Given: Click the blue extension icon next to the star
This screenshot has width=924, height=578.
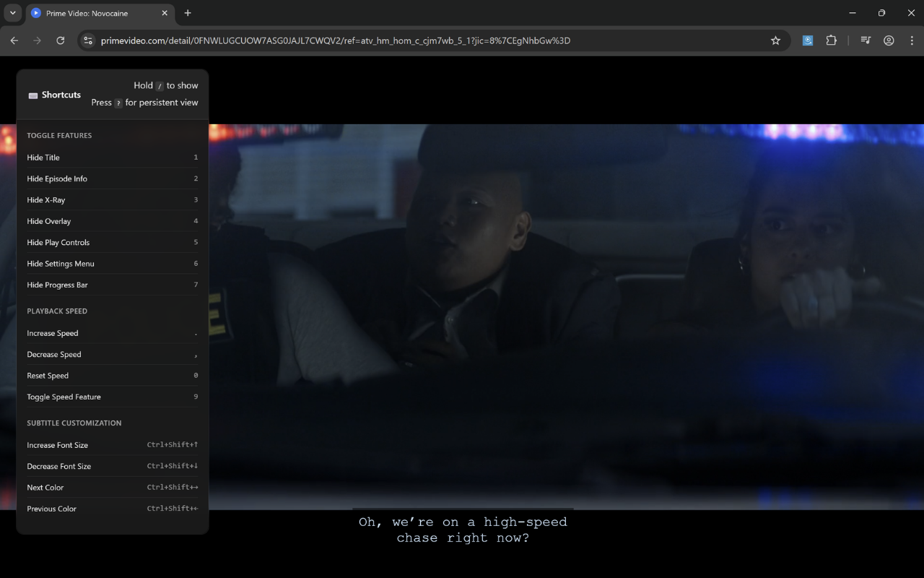Looking at the screenshot, I should pos(807,40).
